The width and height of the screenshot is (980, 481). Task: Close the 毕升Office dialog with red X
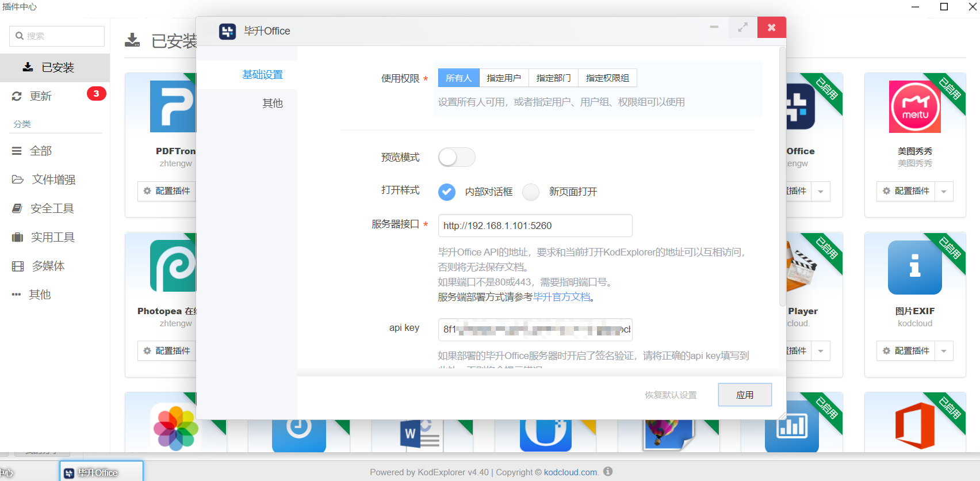point(772,27)
